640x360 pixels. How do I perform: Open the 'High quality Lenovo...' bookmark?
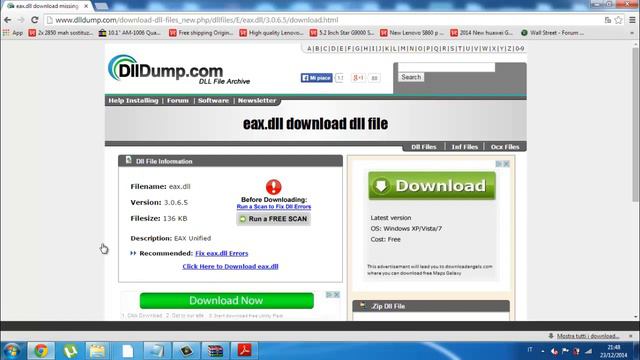[271, 33]
